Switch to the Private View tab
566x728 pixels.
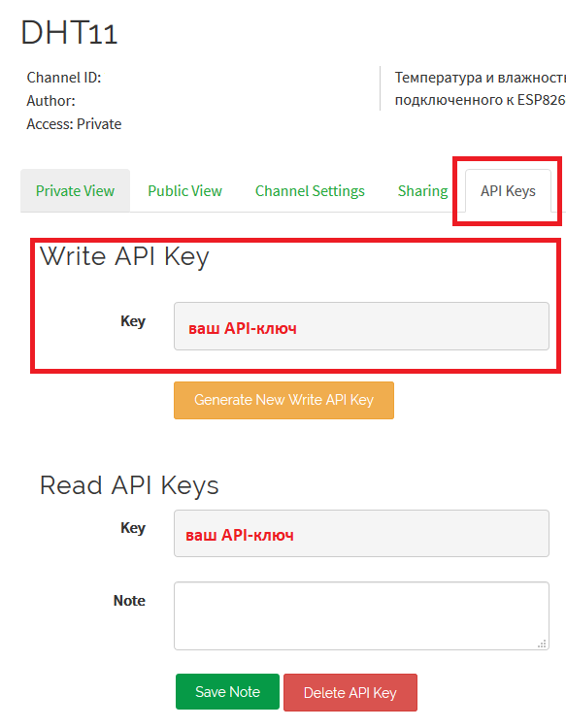click(x=75, y=191)
